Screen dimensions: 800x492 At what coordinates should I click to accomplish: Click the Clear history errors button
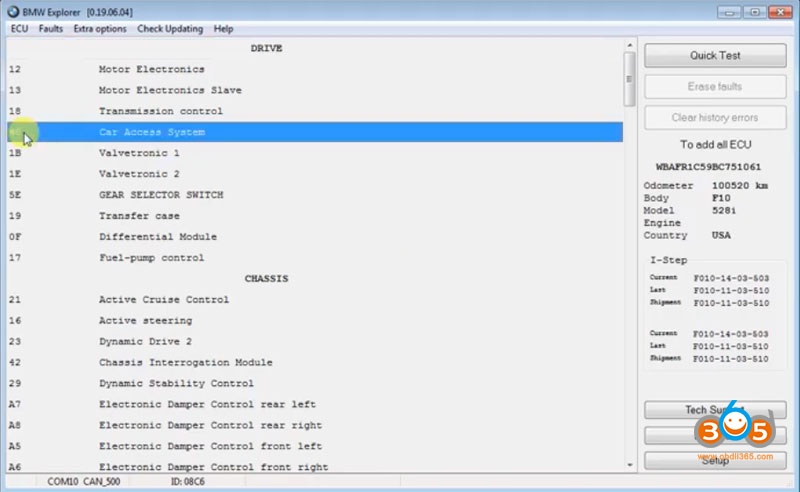click(715, 118)
